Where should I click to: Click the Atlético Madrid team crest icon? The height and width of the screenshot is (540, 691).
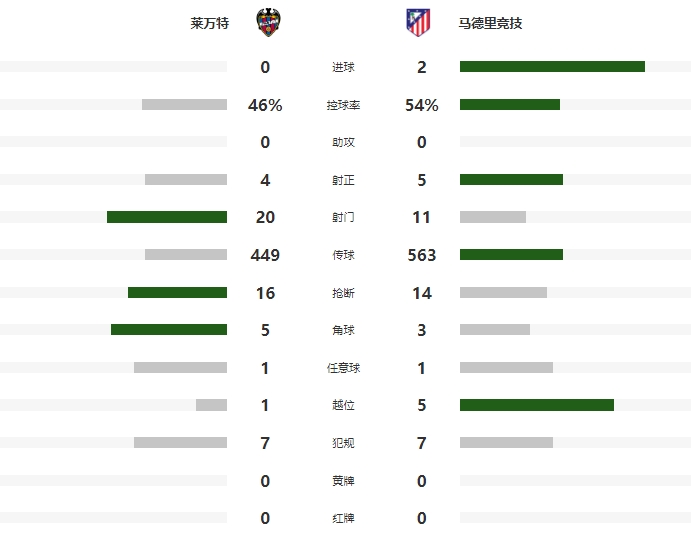(418, 22)
